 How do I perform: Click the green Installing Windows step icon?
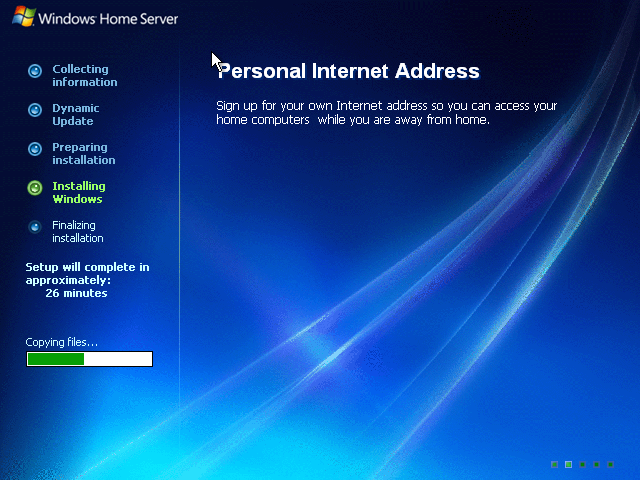point(35,188)
